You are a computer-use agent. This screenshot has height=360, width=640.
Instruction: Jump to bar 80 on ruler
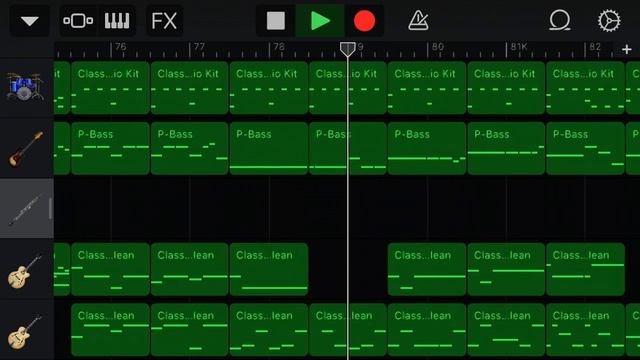438,47
